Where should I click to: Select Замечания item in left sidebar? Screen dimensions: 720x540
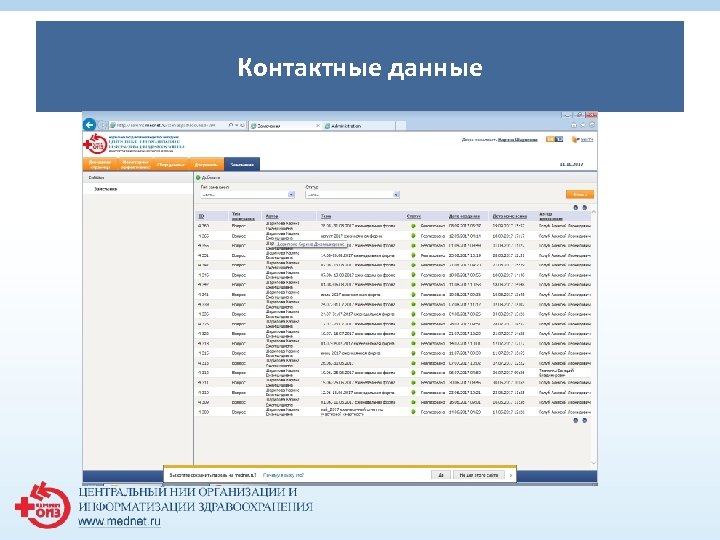pos(106,189)
